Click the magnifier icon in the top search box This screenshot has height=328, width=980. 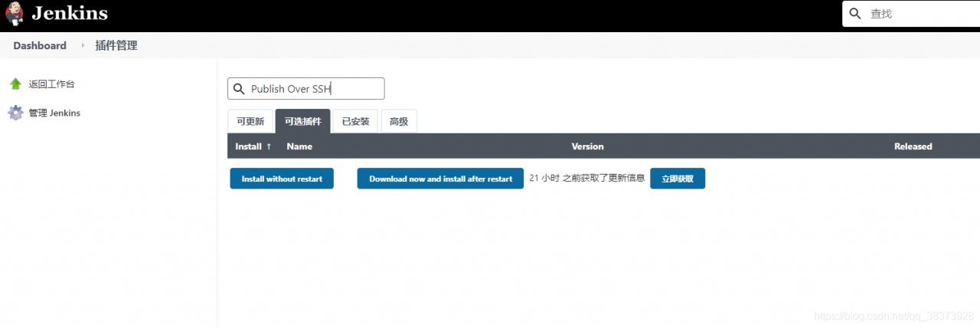pyautogui.click(x=856, y=14)
